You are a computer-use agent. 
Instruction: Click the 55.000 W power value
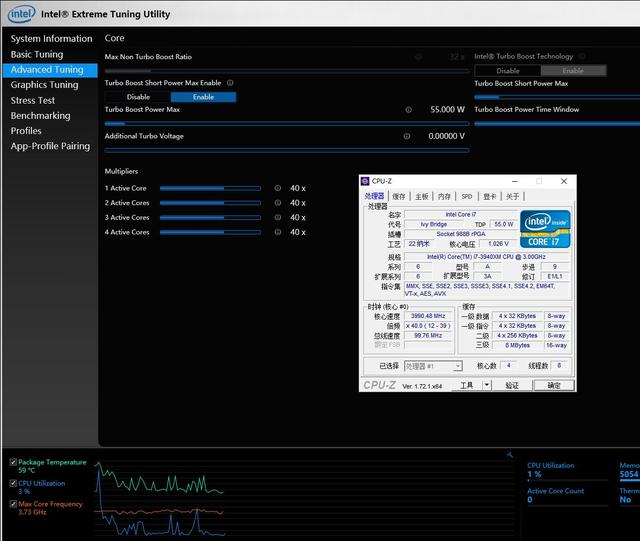coord(447,109)
